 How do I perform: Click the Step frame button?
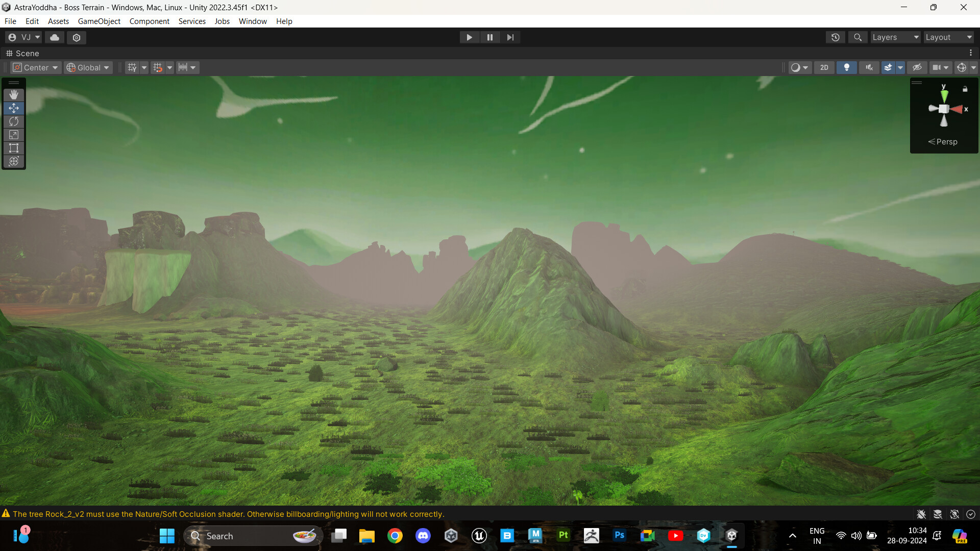pyautogui.click(x=510, y=37)
